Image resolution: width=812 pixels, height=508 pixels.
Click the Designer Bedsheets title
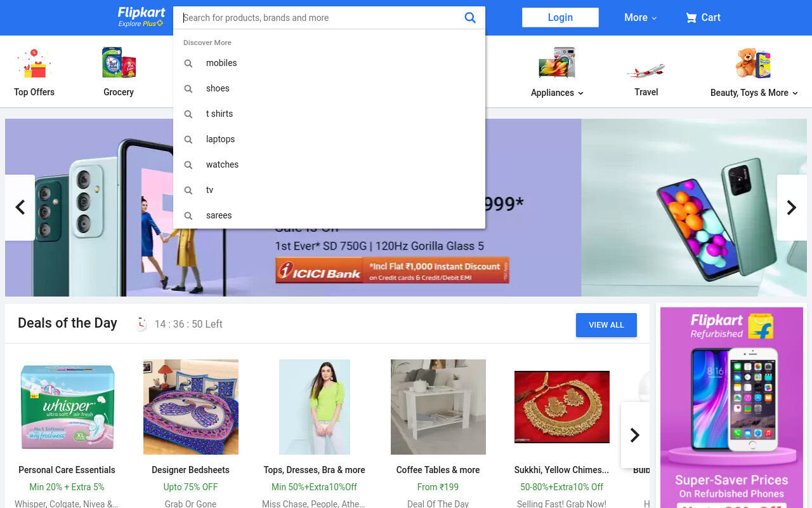[190, 470]
